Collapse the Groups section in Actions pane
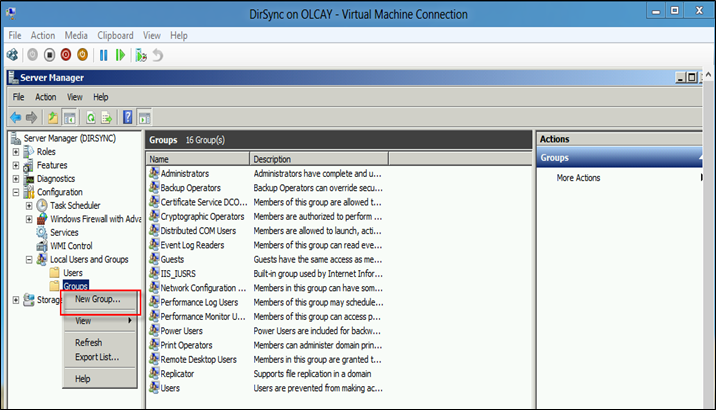The width and height of the screenshot is (716, 410). click(701, 157)
